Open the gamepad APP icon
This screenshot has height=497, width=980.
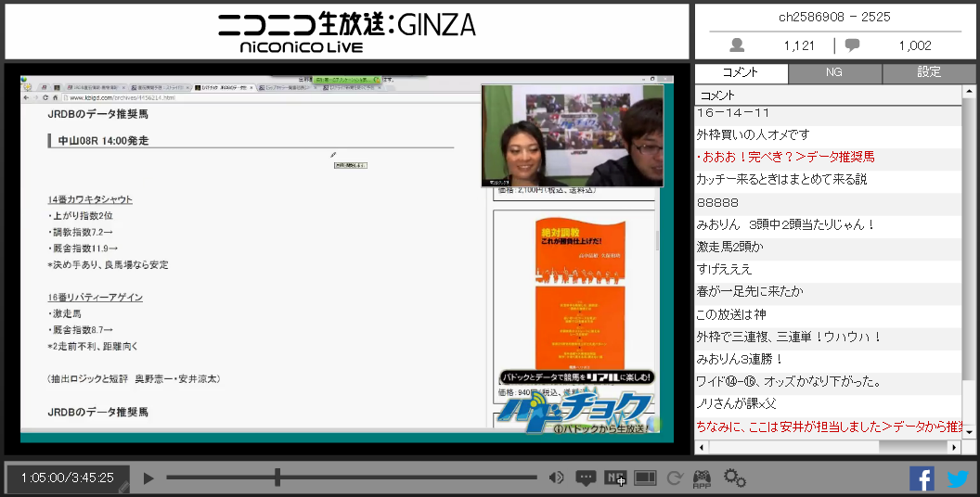click(702, 478)
